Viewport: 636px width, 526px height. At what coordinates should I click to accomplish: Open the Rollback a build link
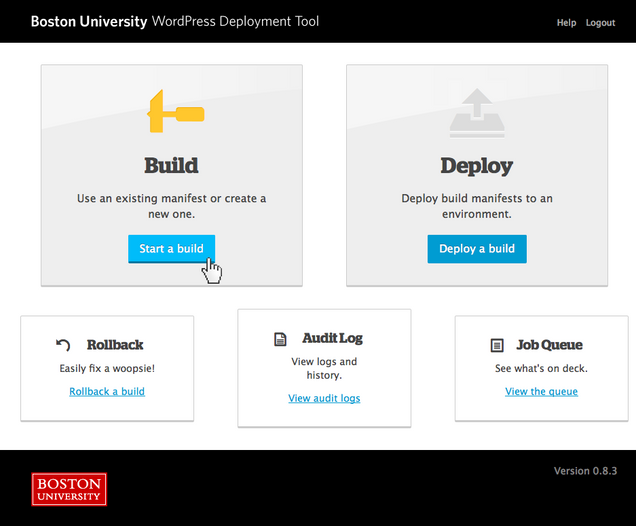click(107, 392)
